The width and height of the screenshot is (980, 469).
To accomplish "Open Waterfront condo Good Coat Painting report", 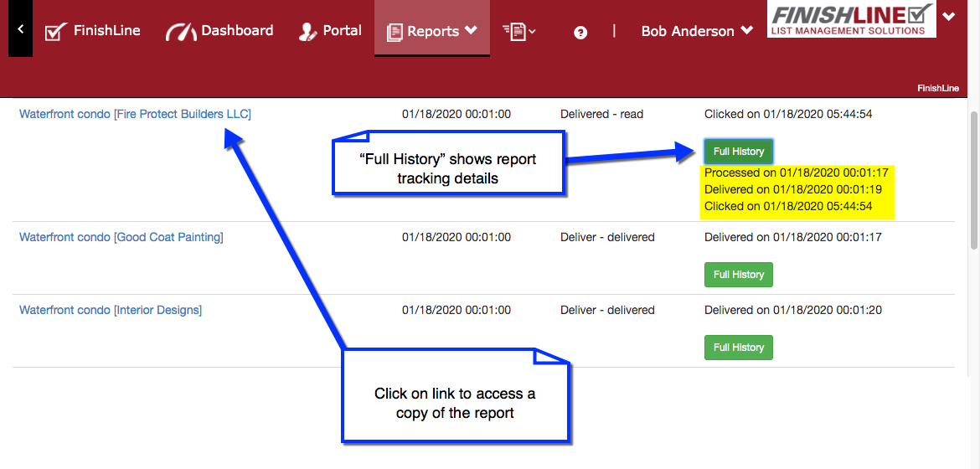I will click(121, 237).
